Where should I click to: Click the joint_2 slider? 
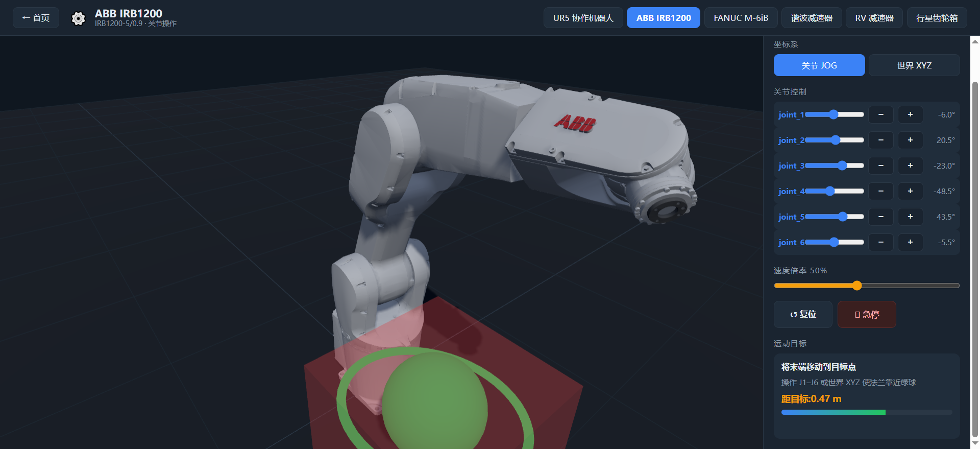(x=834, y=140)
